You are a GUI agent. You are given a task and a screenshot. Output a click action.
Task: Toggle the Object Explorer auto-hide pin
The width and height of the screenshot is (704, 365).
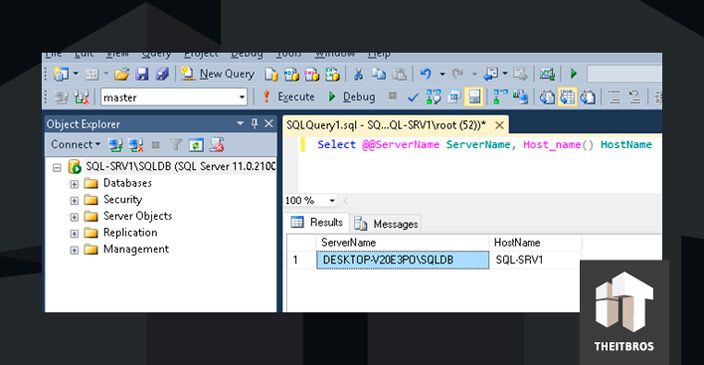(x=255, y=123)
